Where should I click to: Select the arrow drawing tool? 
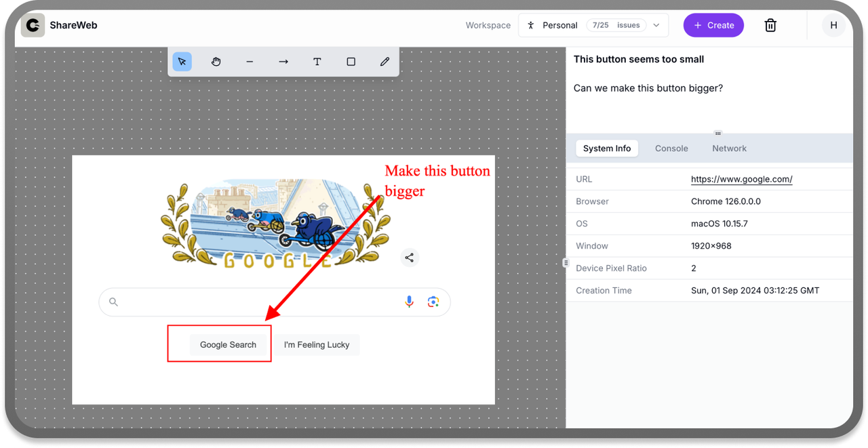coord(283,62)
